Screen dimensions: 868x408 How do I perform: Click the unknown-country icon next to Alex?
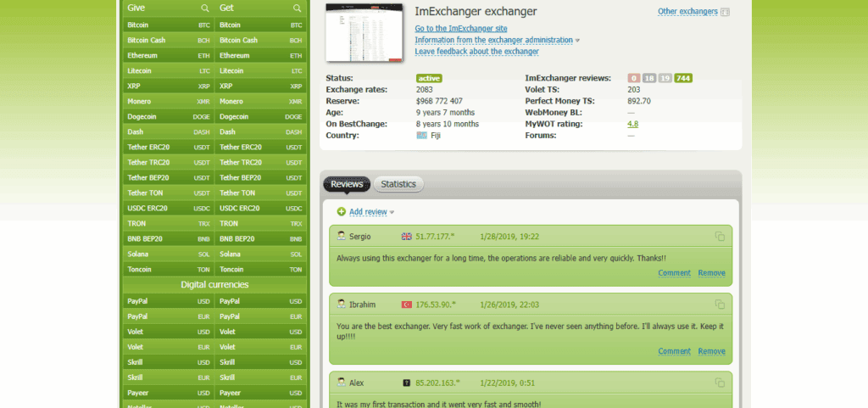point(407,383)
